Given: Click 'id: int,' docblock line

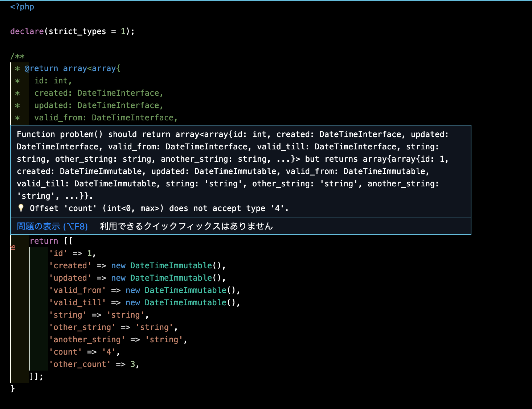Looking at the screenshot, I should coord(53,81).
